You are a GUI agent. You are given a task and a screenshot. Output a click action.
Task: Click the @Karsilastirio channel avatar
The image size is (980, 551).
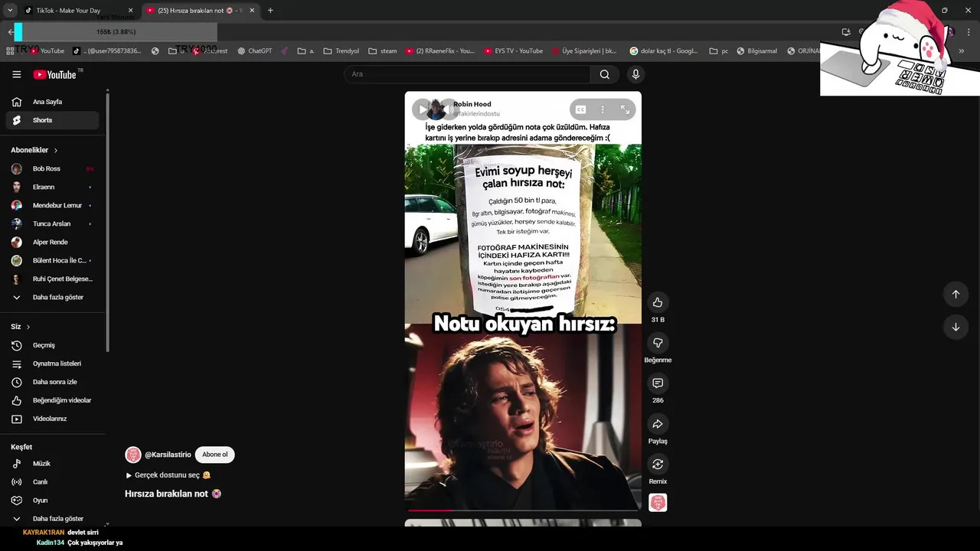coord(133,455)
